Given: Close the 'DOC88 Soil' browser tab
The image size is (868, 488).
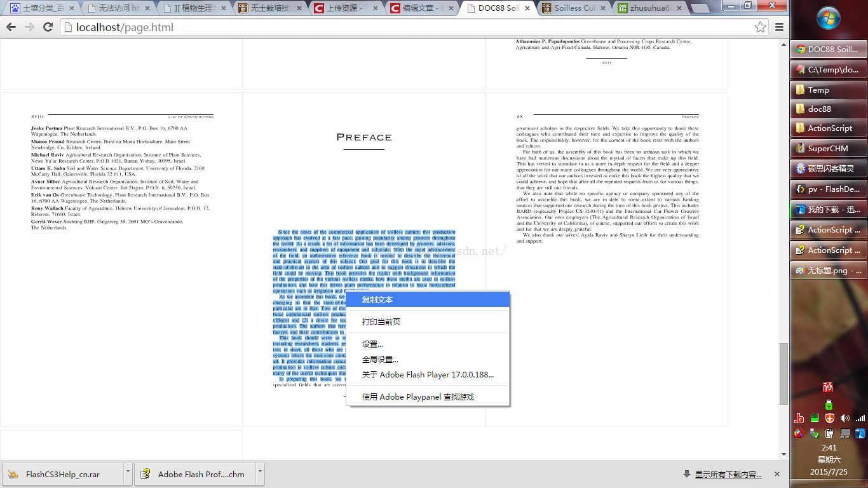Looking at the screenshot, I should pos(527,8).
